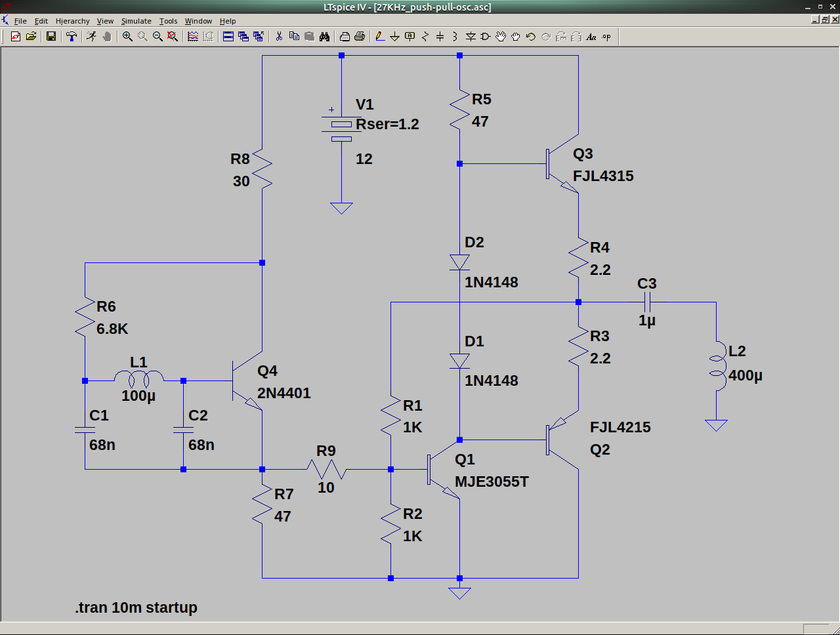Viewport: 840px width, 635px height.
Task: Click the Print Setup icon
Action: pyautogui.click(x=345, y=37)
